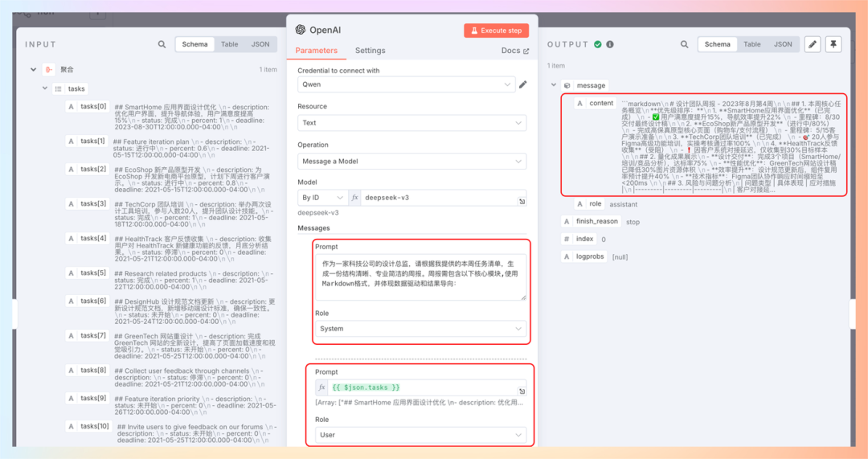Switch to the Parameters tab
This screenshot has width=868, height=459.
pyautogui.click(x=316, y=51)
